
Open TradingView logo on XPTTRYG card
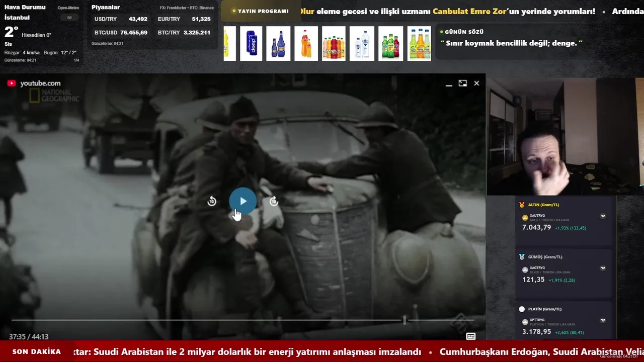pos(603,320)
